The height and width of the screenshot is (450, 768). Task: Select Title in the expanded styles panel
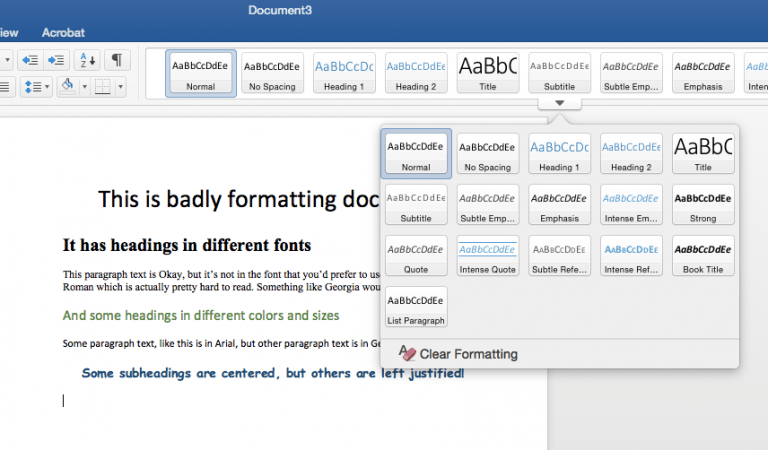(703, 154)
